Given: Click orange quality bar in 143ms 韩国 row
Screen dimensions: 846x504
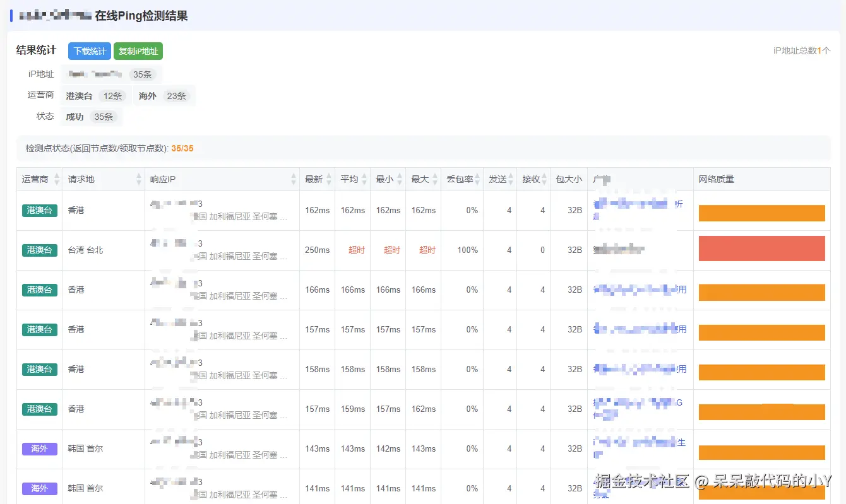Looking at the screenshot, I should click(x=762, y=452).
